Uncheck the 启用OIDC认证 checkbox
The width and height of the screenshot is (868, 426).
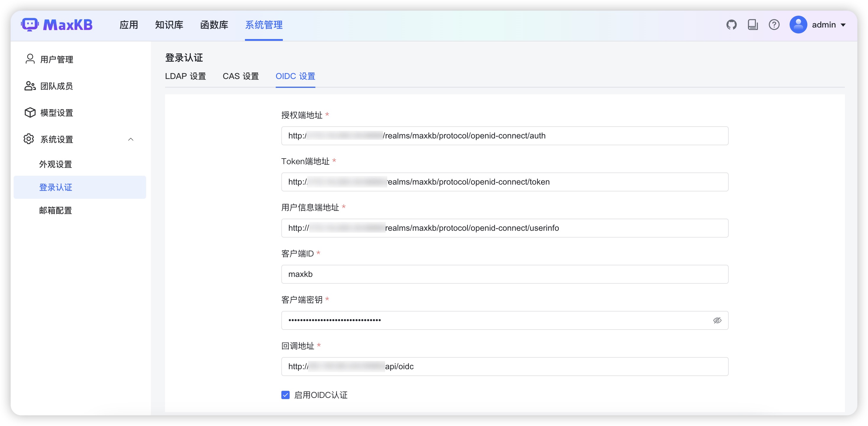[x=285, y=395]
